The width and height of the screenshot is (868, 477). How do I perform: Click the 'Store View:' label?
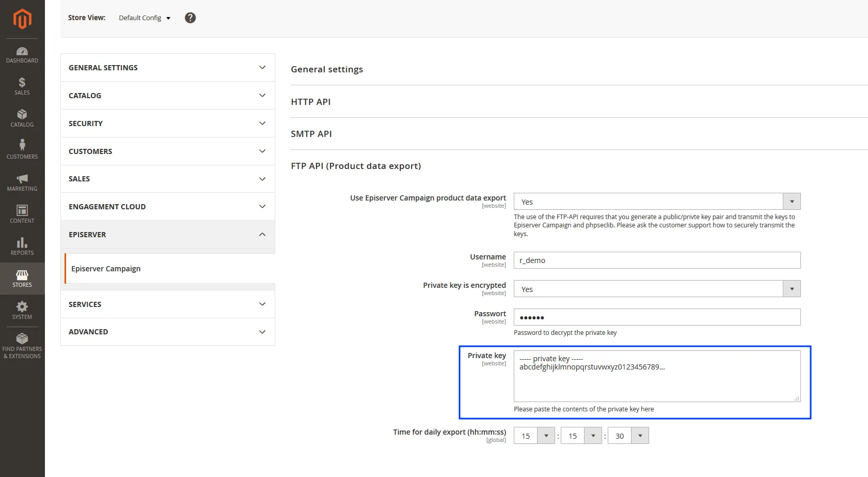tap(87, 18)
